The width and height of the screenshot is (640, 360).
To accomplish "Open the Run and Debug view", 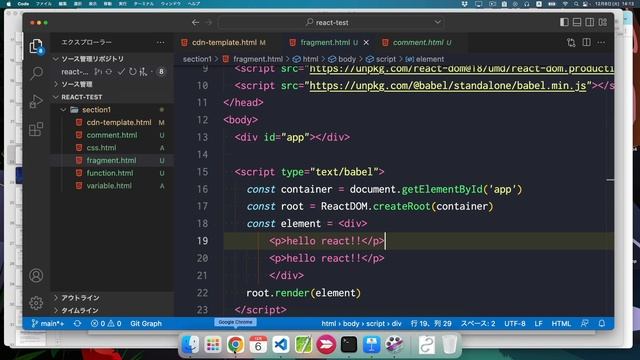I will [36, 101].
